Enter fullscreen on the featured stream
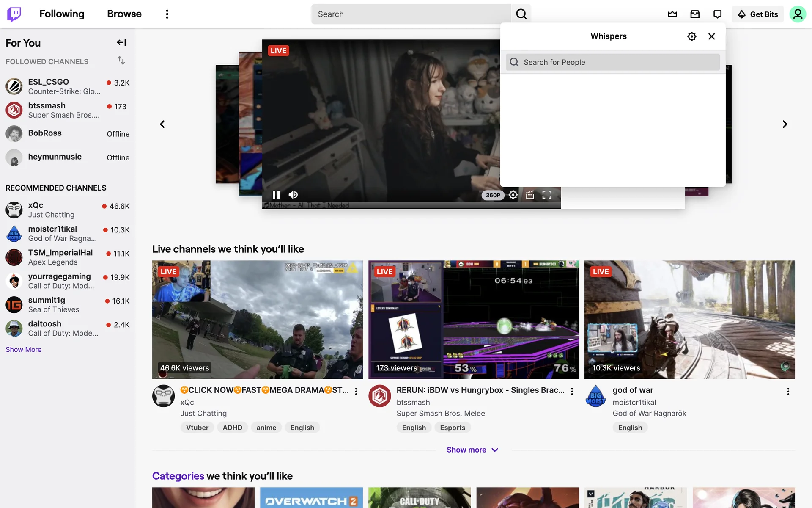Viewport: 812px width, 508px height. (547, 195)
